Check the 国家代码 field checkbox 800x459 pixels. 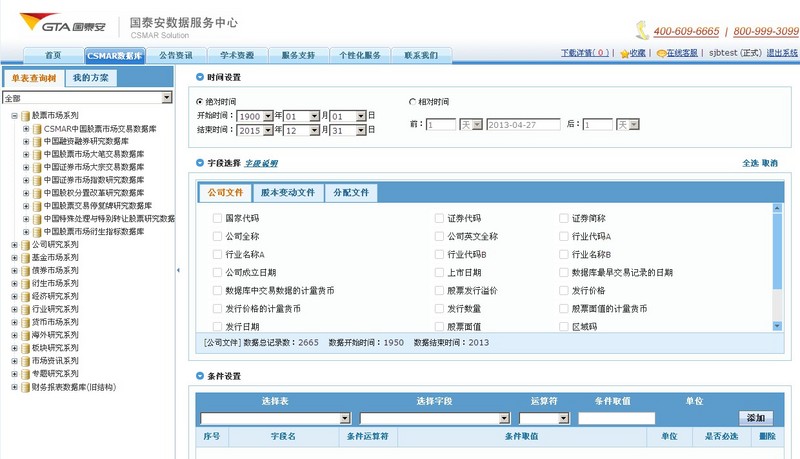coord(217,218)
